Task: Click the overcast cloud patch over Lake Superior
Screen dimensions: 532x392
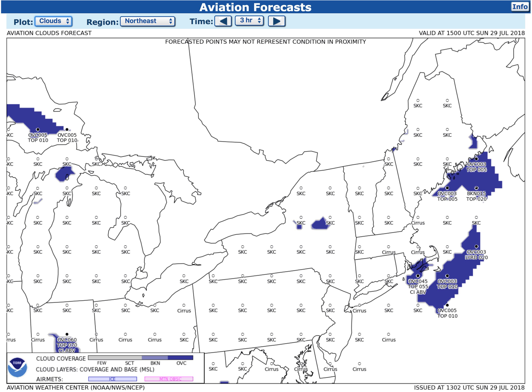Action: 33,119
